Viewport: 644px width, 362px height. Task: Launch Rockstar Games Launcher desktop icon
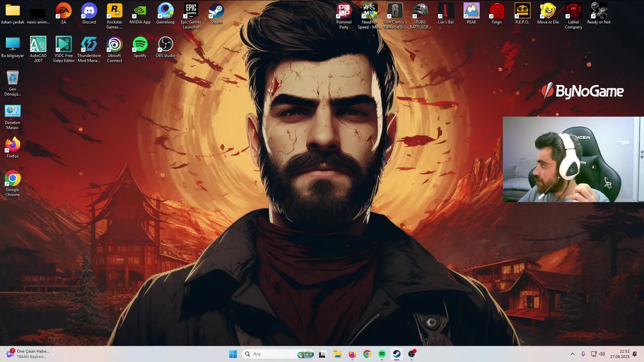114,16
